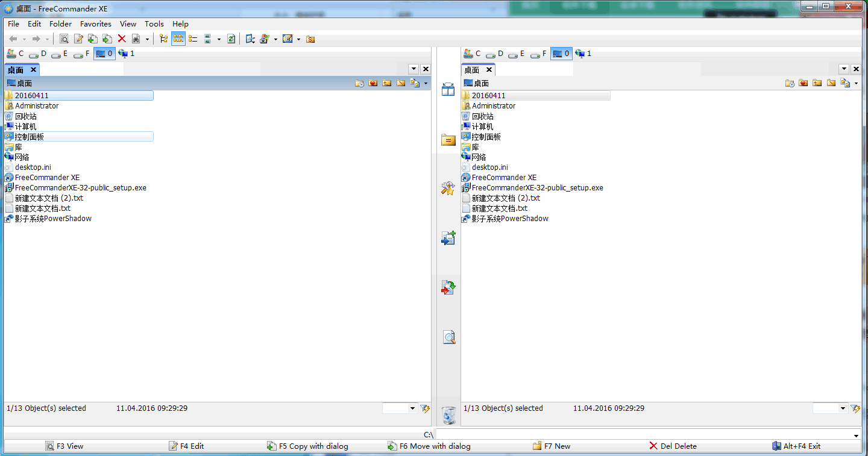Select drive D in the left drive bar

pos(37,54)
